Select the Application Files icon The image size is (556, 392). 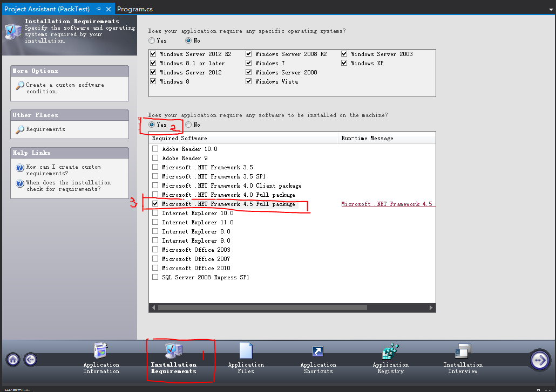coord(246,352)
